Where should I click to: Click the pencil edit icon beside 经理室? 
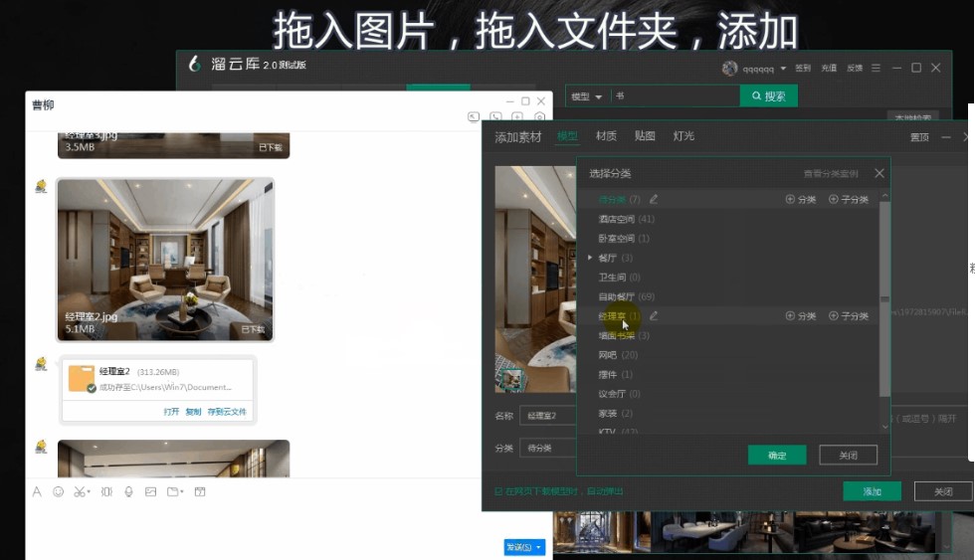click(654, 315)
